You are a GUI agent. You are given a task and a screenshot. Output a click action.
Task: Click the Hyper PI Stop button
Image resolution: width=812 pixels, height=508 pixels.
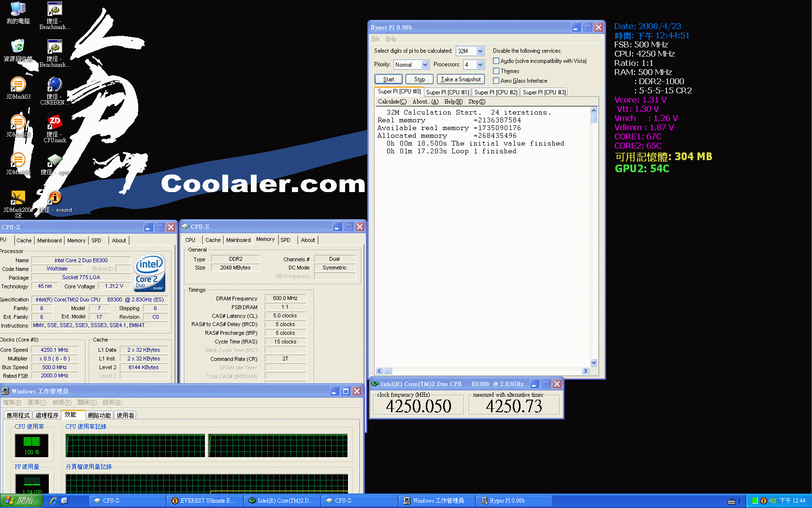click(420, 79)
